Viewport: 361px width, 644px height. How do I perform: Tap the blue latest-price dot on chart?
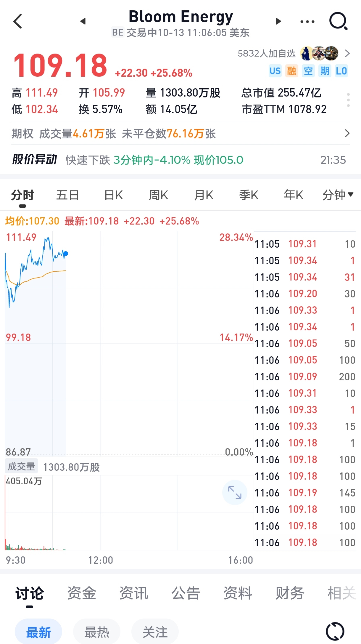66,254
